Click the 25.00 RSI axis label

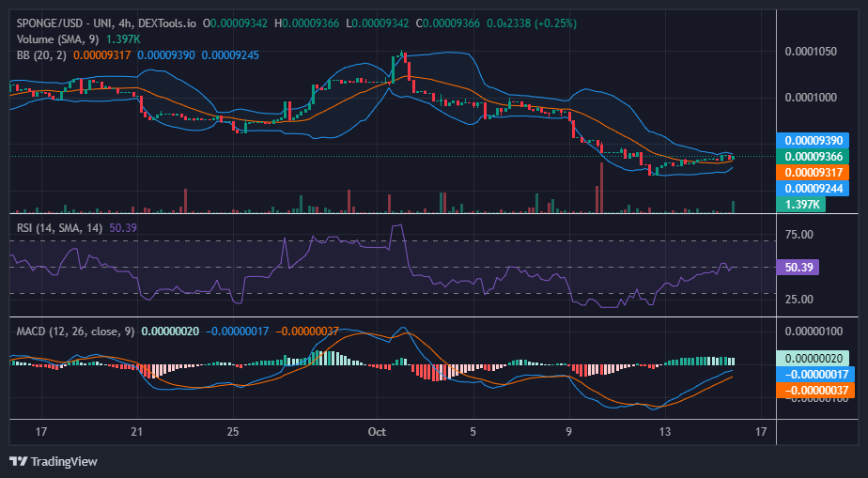click(x=798, y=300)
